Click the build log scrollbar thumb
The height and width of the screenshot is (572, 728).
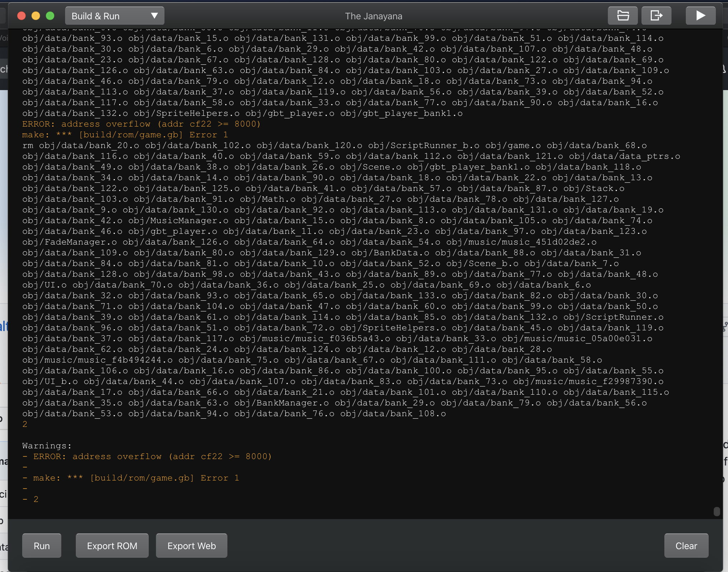(717, 511)
